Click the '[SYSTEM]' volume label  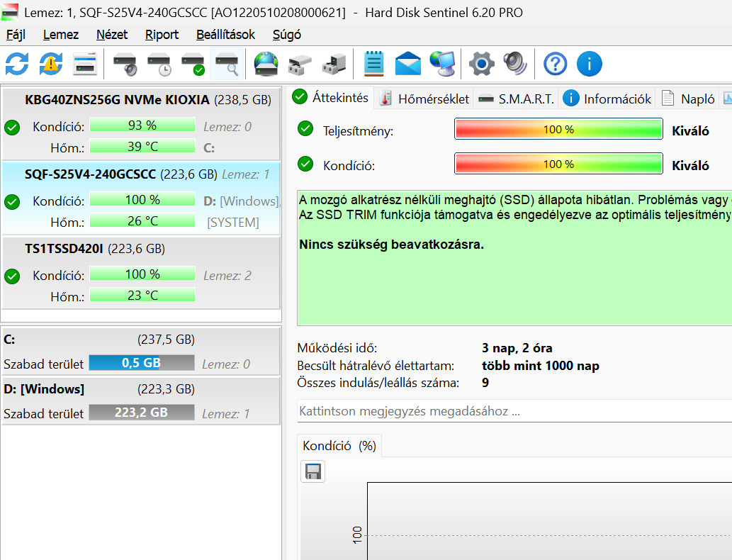(233, 223)
